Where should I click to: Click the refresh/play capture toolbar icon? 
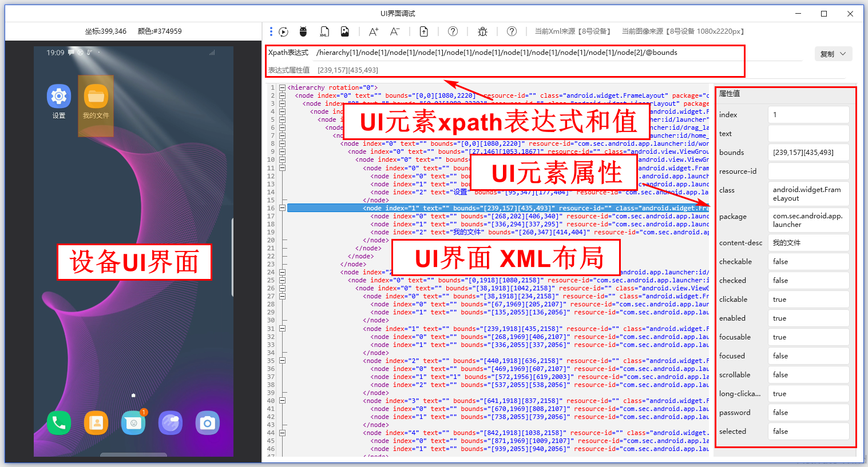(283, 31)
